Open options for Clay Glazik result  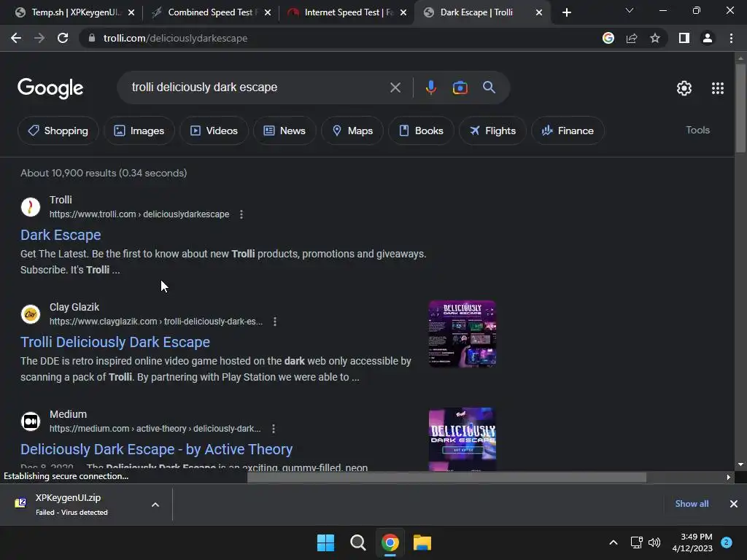275,322
